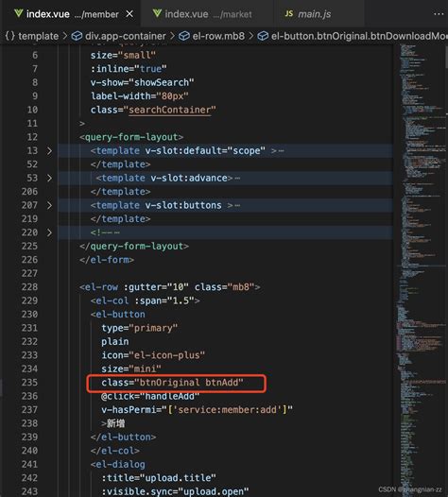Select template breadcrumb item
The width and height of the screenshot is (448, 497).
tap(39, 36)
